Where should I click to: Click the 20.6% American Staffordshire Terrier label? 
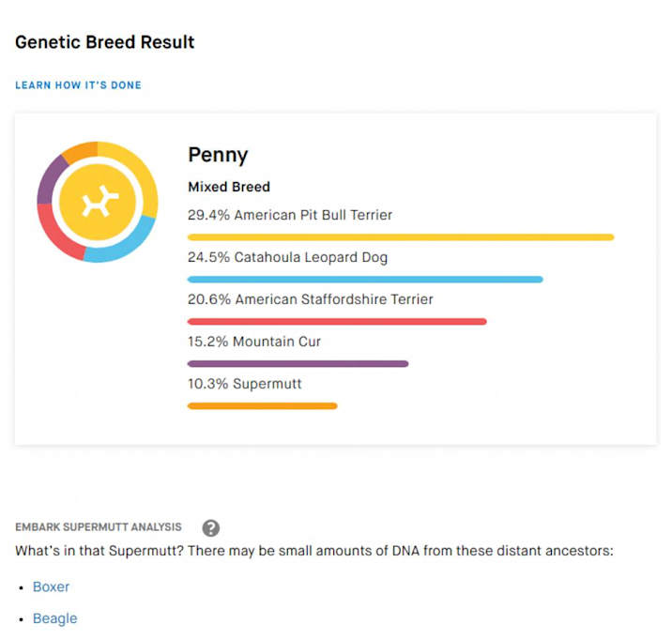point(311,299)
